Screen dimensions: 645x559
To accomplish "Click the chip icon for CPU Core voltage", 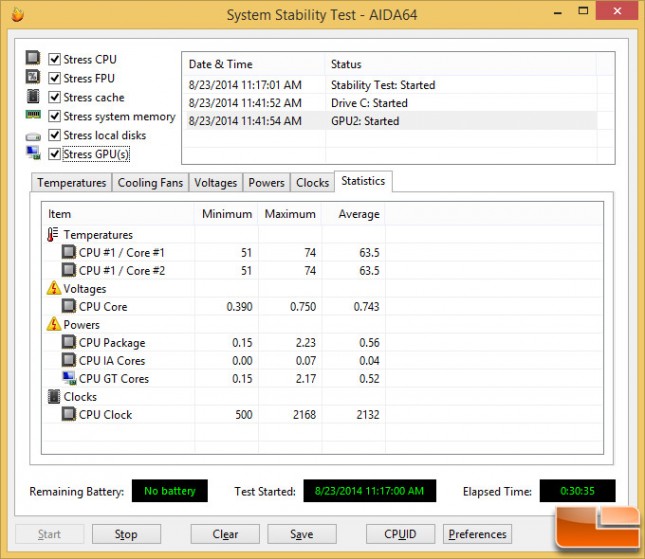I will click(69, 306).
